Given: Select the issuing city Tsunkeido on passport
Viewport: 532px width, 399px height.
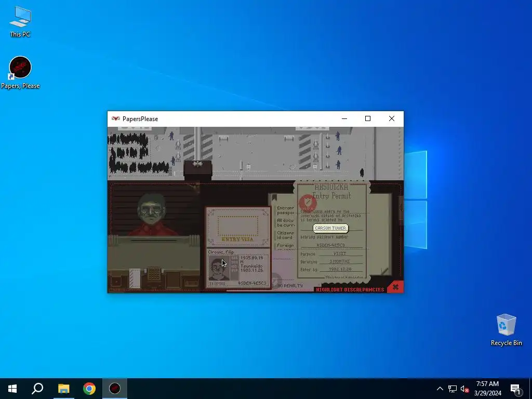Looking at the screenshot, I should click(251, 266).
